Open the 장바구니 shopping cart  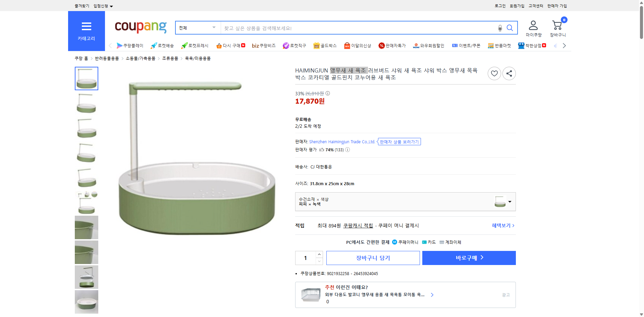(557, 25)
